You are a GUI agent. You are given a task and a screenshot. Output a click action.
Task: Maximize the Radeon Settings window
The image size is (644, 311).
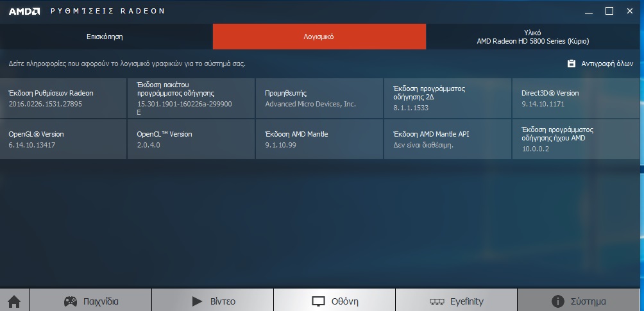609,11
